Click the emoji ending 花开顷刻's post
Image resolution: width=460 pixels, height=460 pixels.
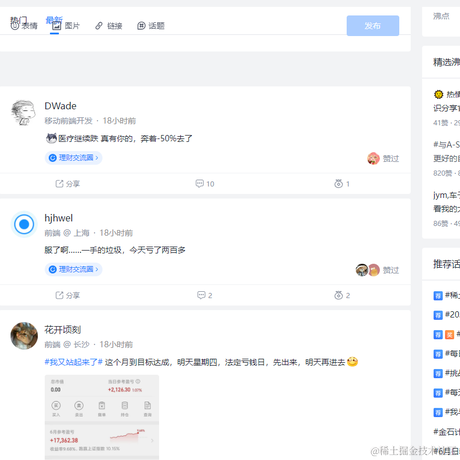pos(352,362)
